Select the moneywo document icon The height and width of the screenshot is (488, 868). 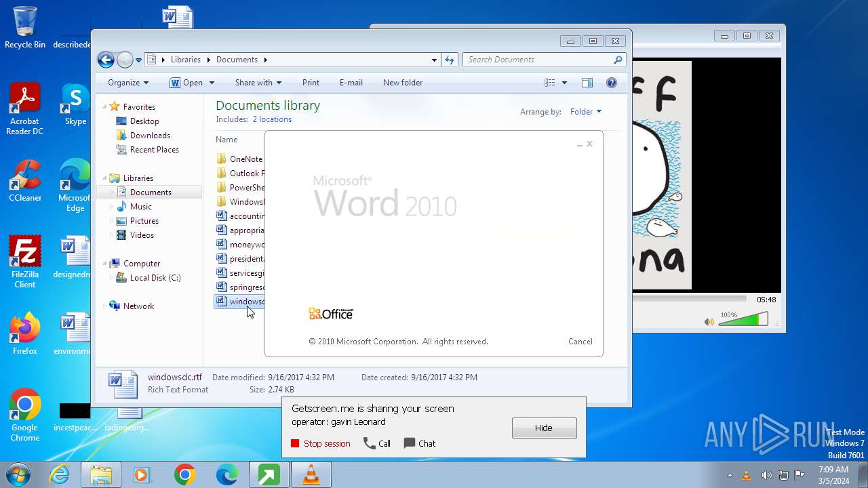point(221,245)
